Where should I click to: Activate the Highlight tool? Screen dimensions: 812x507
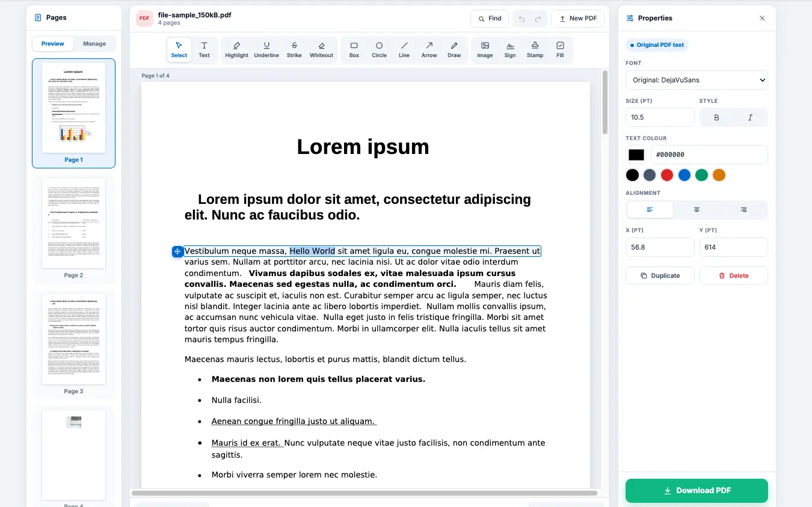pos(236,50)
